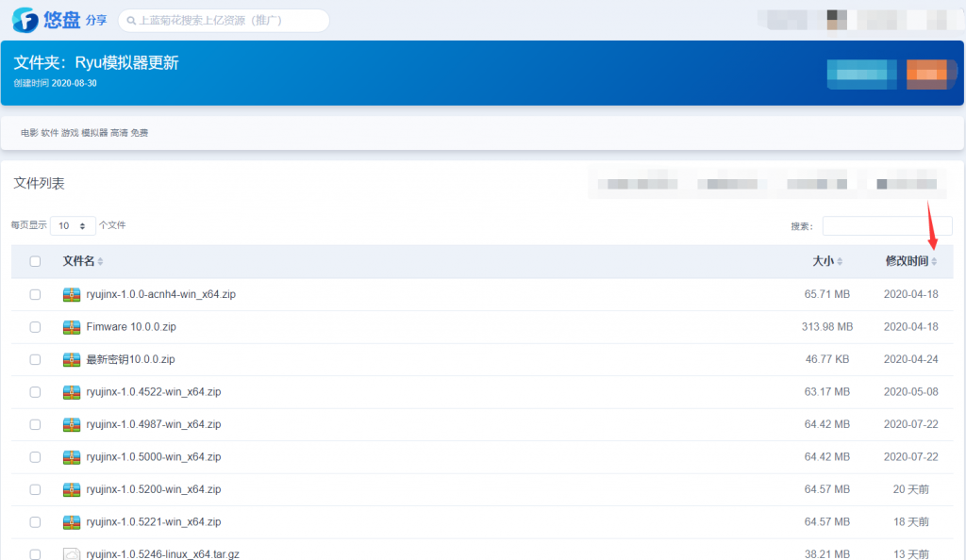Open file ryujinx-1.0.5221-win_x64.zip
The width and height of the screenshot is (966, 560).
tap(154, 522)
